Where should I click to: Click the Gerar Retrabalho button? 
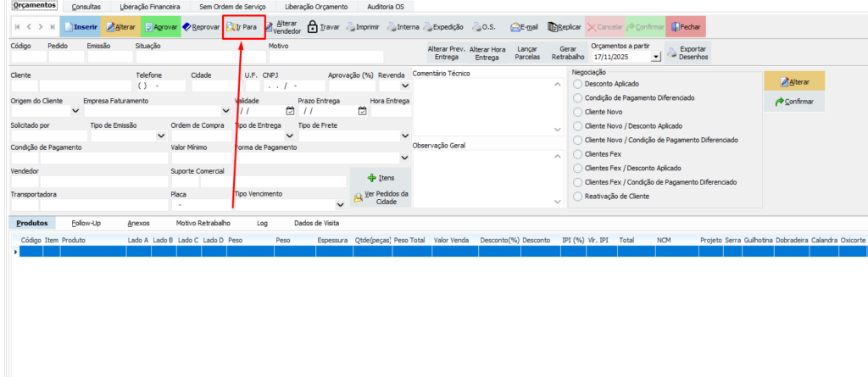567,53
